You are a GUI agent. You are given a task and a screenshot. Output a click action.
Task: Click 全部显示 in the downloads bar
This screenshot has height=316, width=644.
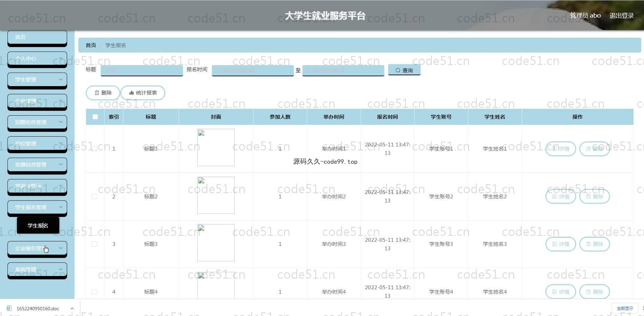pyautogui.click(x=625, y=309)
